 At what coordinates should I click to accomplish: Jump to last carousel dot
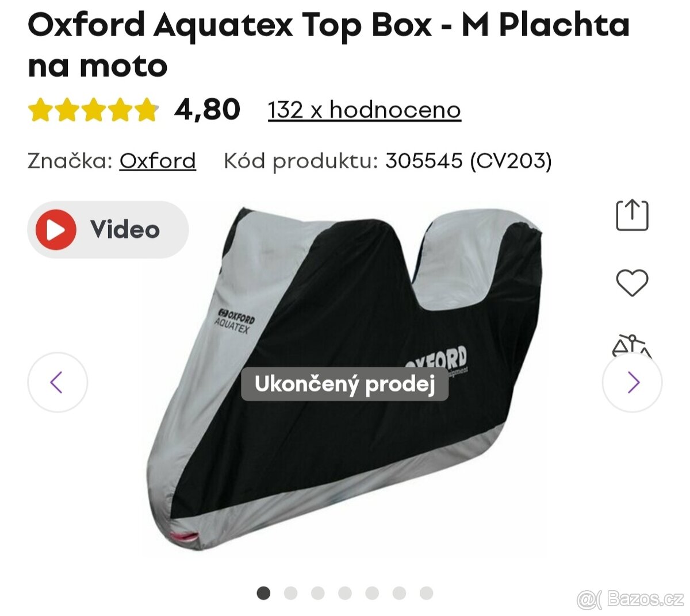click(426, 592)
